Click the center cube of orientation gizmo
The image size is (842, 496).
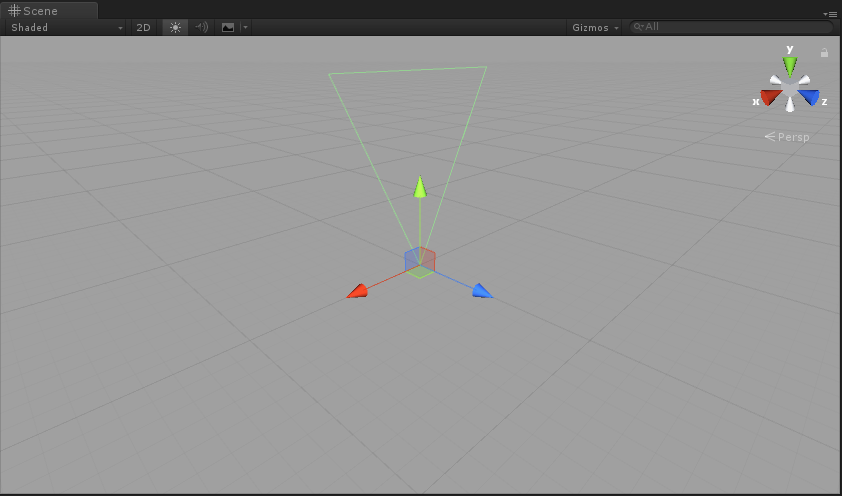(x=790, y=88)
